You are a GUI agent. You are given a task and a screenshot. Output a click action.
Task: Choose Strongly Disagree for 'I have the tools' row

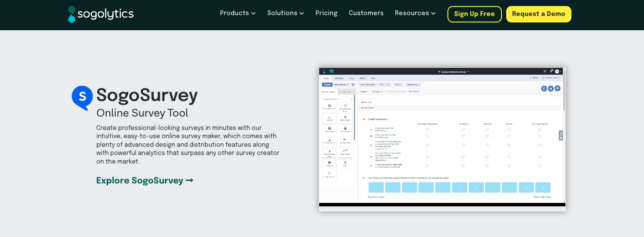coord(427,165)
